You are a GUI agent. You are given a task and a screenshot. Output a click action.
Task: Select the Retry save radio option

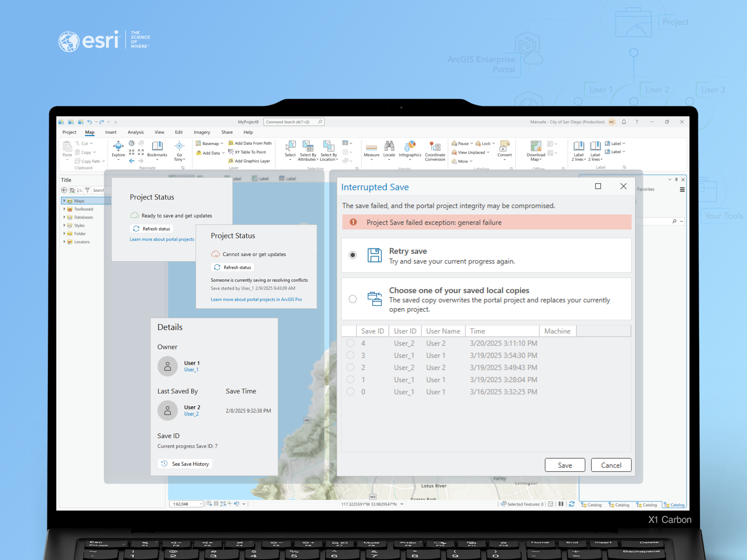coord(353,255)
